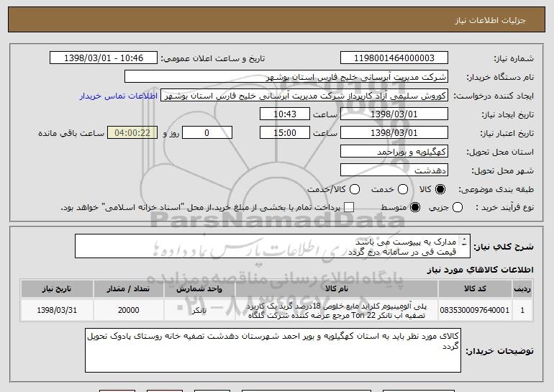Image resolution: width=554 pixels, height=392 pixels.
Task: Click the ردیف column header
Action: [522, 289]
